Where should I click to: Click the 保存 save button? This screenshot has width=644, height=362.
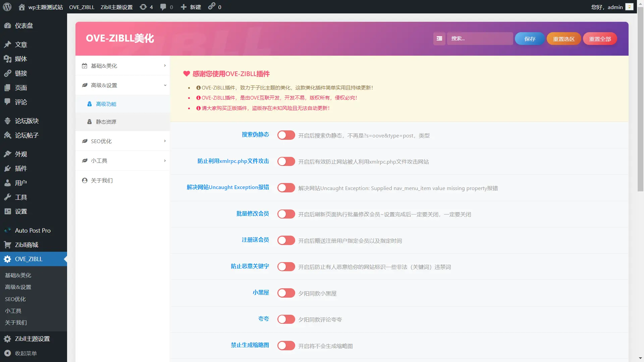pyautogui.click(x=529, y=39)
